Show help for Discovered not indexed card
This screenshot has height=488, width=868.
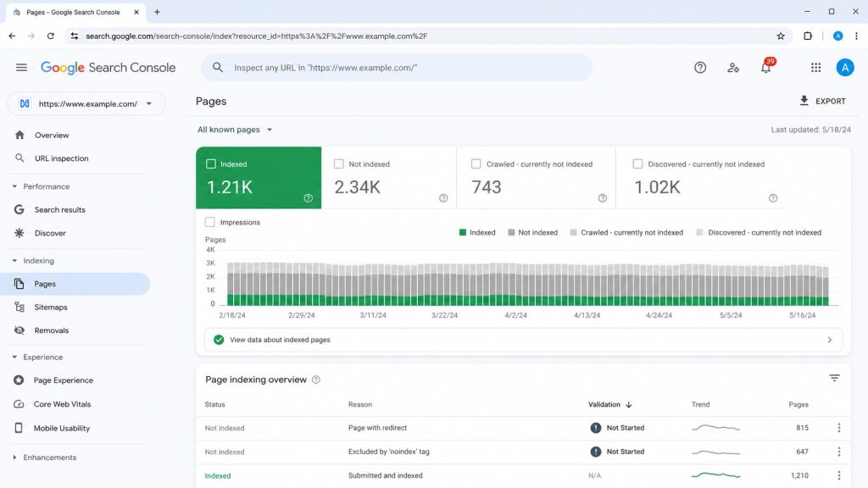pyautogui.click(x=773, y=198)
